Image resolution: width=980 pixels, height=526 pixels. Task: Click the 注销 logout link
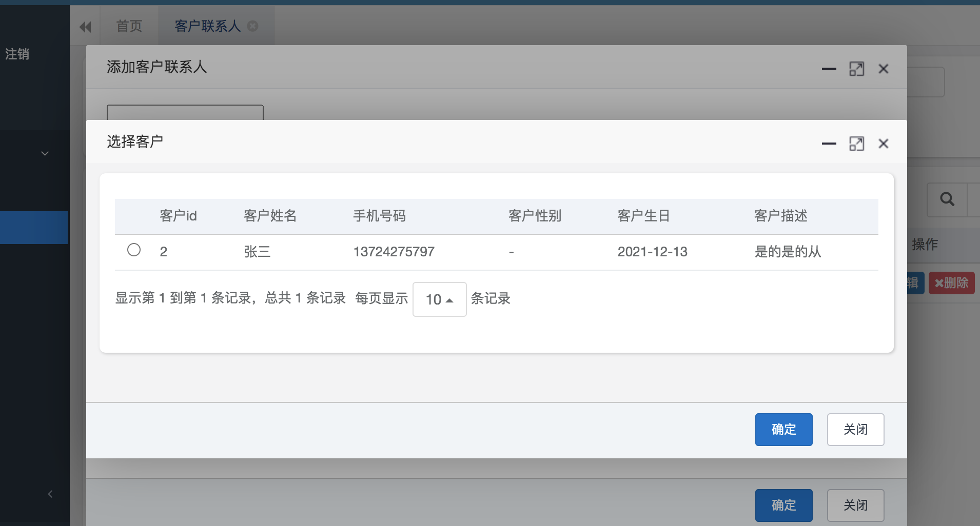tap(16, 54)
